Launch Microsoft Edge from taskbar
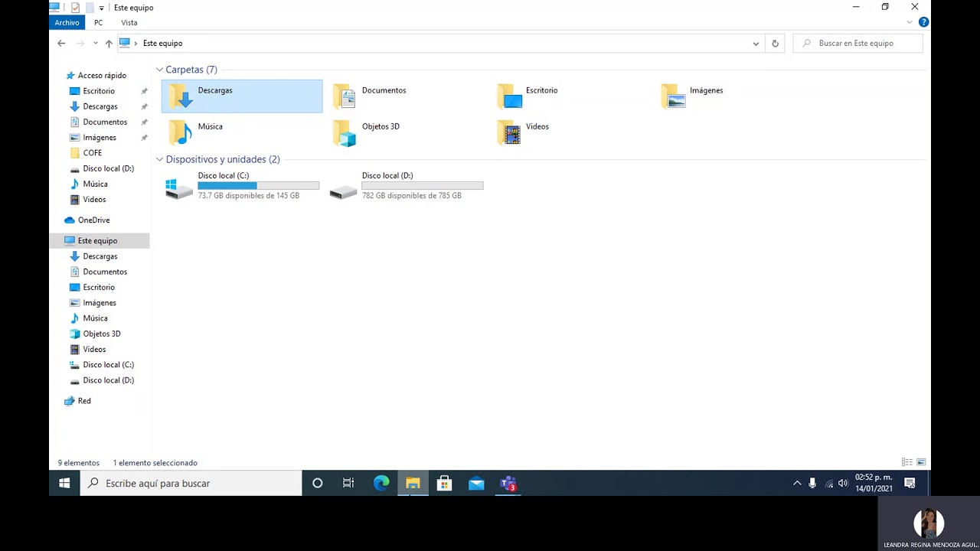This screenshot has height=551, width=980. [381, 483]
